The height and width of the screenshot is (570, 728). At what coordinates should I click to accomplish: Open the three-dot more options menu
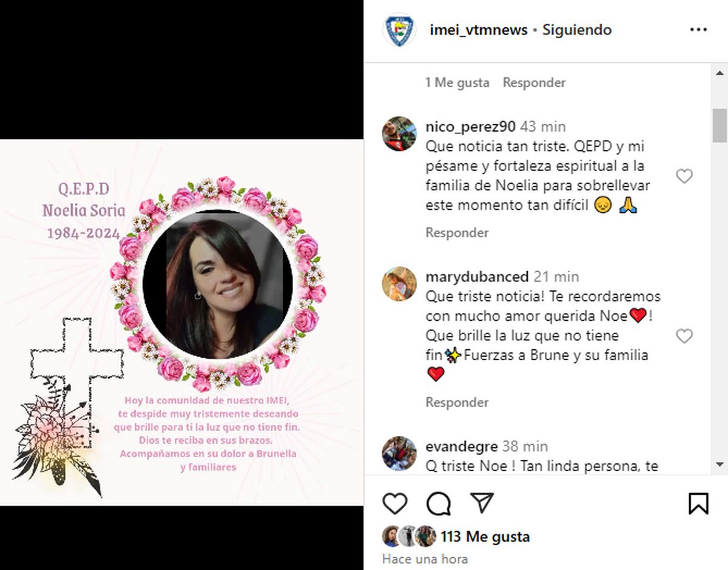coord(699,30)
